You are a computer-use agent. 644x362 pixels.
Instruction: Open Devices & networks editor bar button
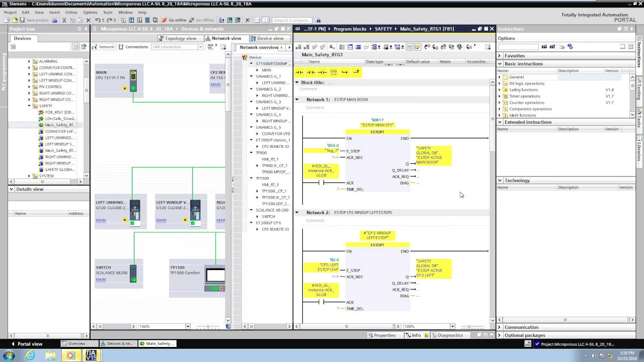tap(117, 344)
